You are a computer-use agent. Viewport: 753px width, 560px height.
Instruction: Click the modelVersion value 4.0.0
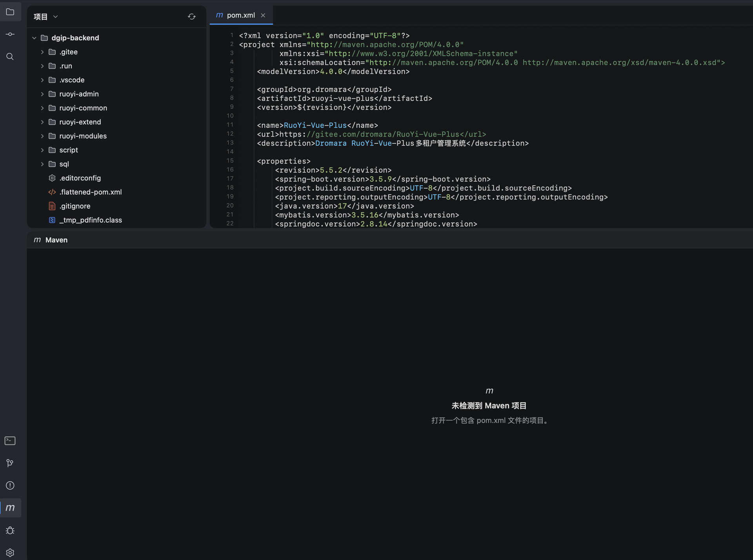tap(331, 72)
